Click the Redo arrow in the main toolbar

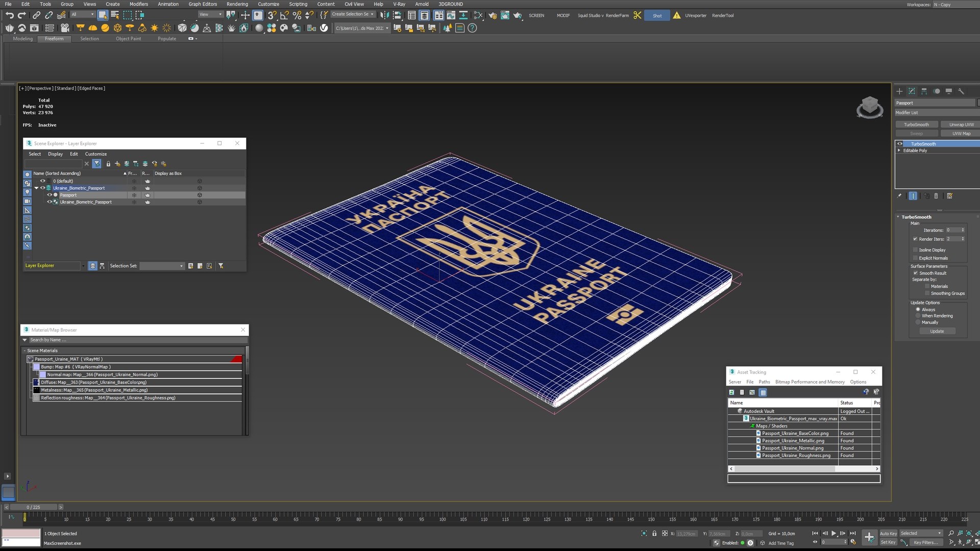(21, 15)
